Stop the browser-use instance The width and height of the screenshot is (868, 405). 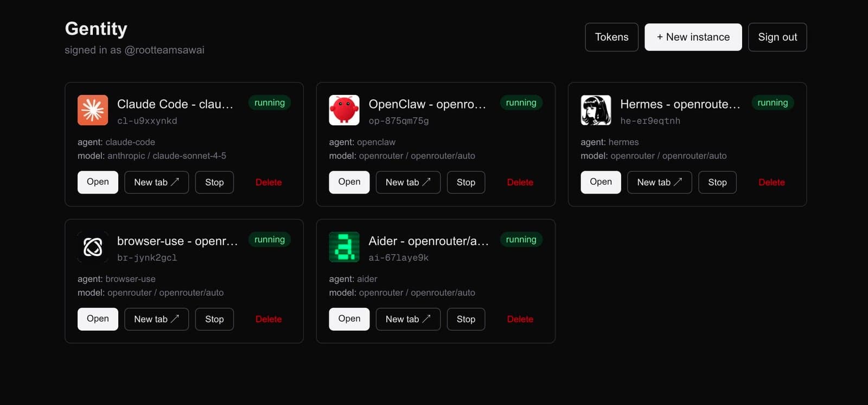[x=214, y=319]
